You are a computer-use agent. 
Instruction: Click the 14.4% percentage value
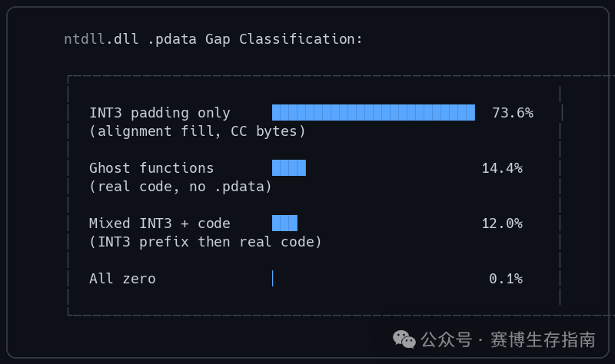point(502,168)
